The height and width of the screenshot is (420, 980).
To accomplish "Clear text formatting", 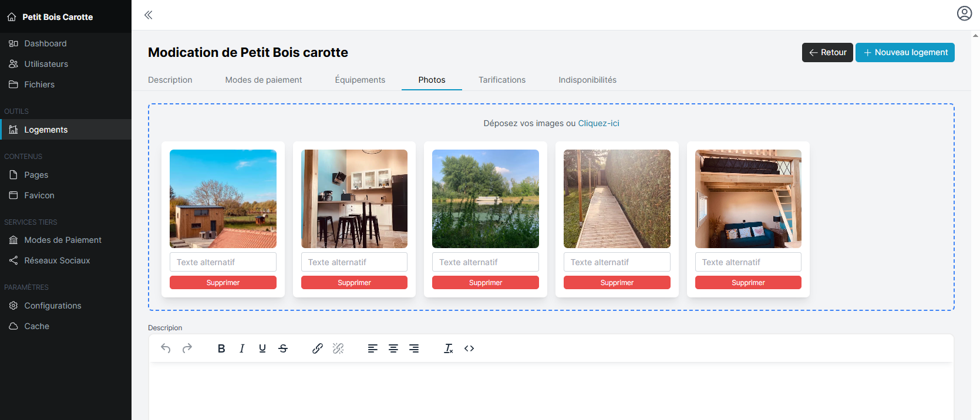I will coord(449,348).
